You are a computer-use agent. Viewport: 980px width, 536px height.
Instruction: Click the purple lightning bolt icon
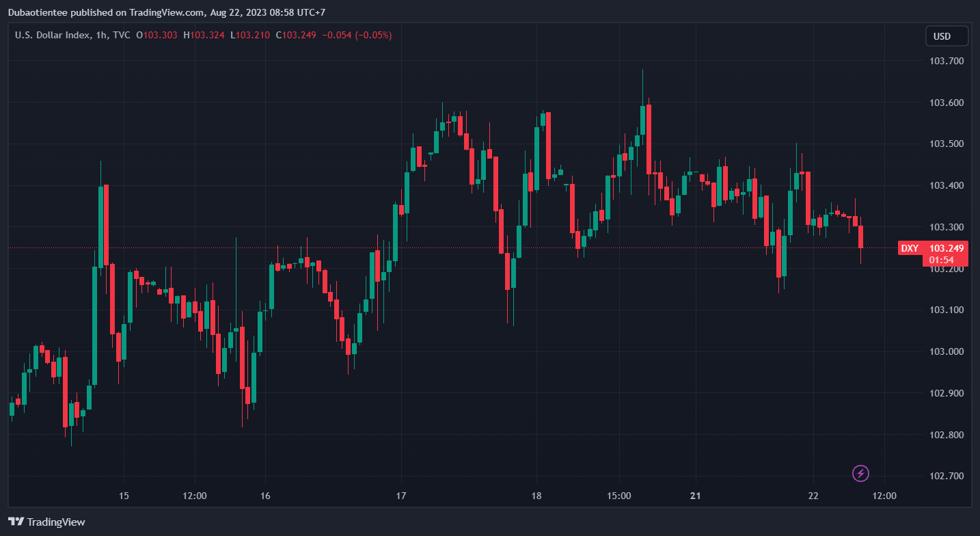pos(861,473)
